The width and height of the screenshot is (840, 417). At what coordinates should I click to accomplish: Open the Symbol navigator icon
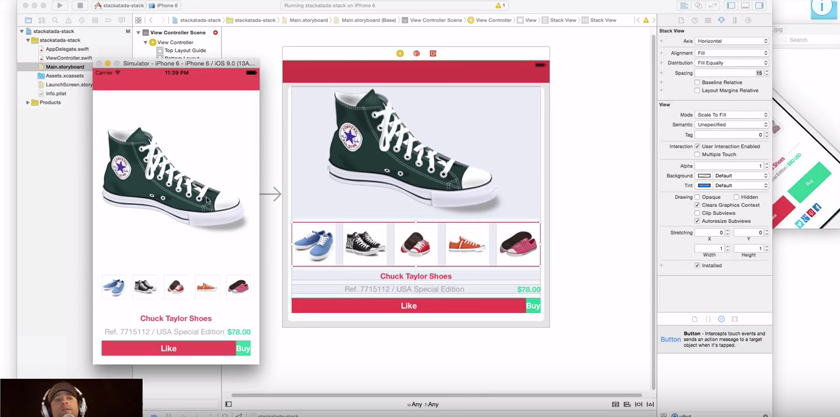[41, 20]
